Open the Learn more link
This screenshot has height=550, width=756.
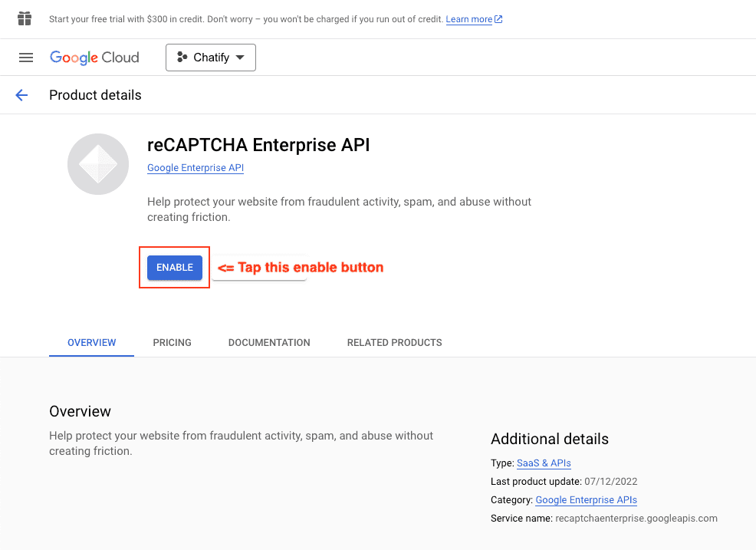pos(468,19)
